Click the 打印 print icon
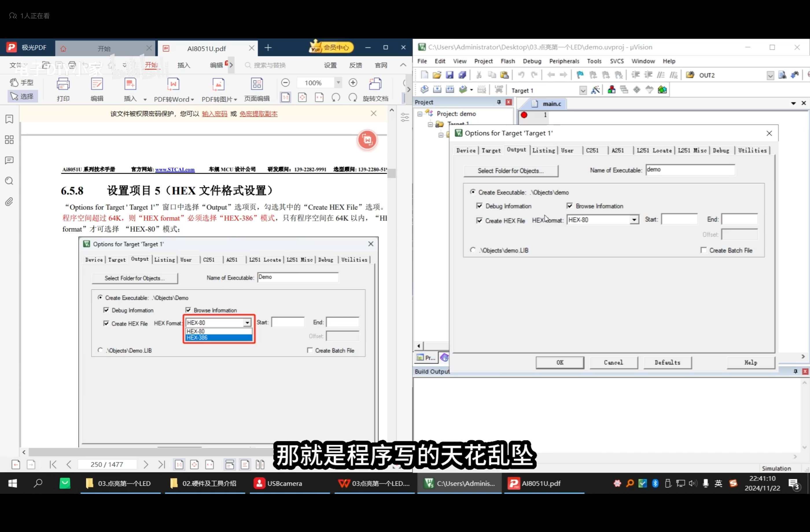This screenshot has height=532, width=810. coord(63,89)
